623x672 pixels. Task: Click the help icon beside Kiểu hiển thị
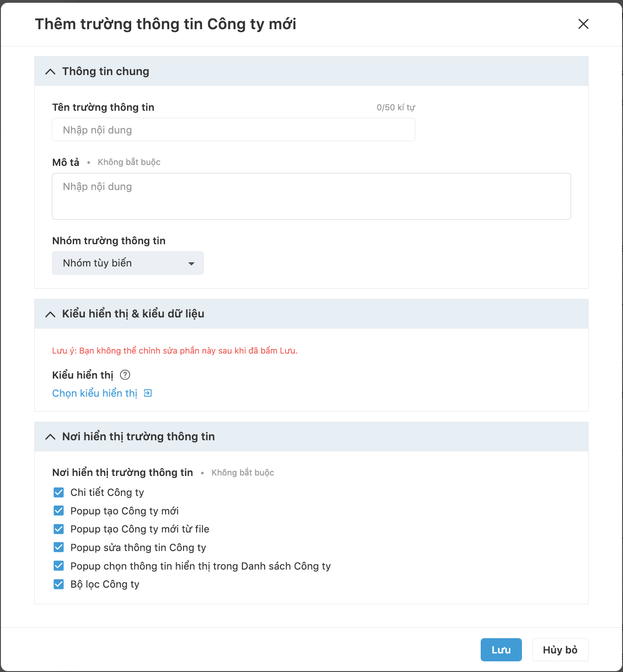[x=125, y=375]
